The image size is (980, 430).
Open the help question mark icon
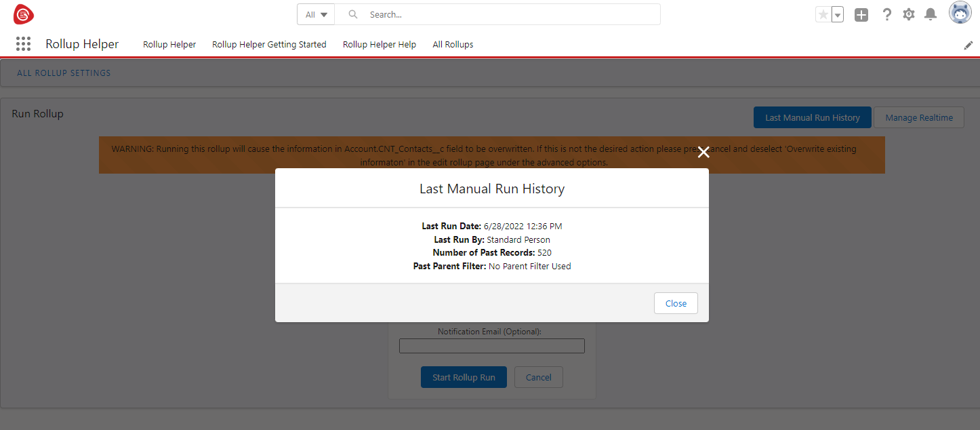[886, 14]
